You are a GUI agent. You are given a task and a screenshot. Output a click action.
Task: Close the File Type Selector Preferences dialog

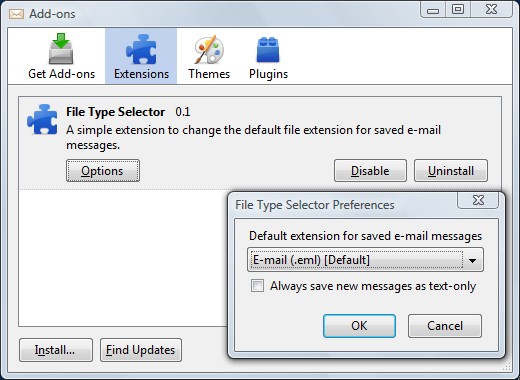[478, 200]
